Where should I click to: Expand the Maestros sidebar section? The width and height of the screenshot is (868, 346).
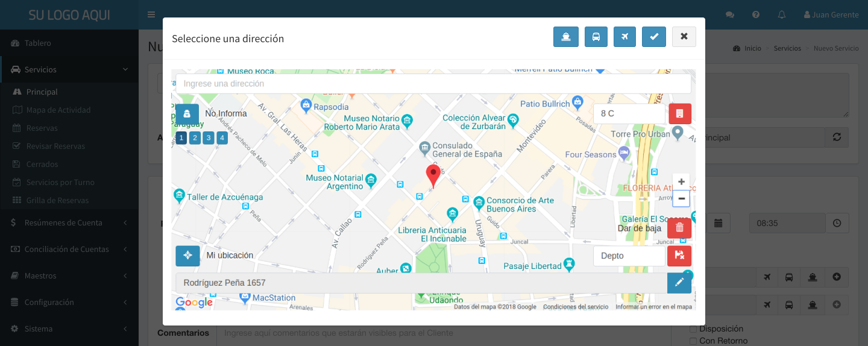69,275
